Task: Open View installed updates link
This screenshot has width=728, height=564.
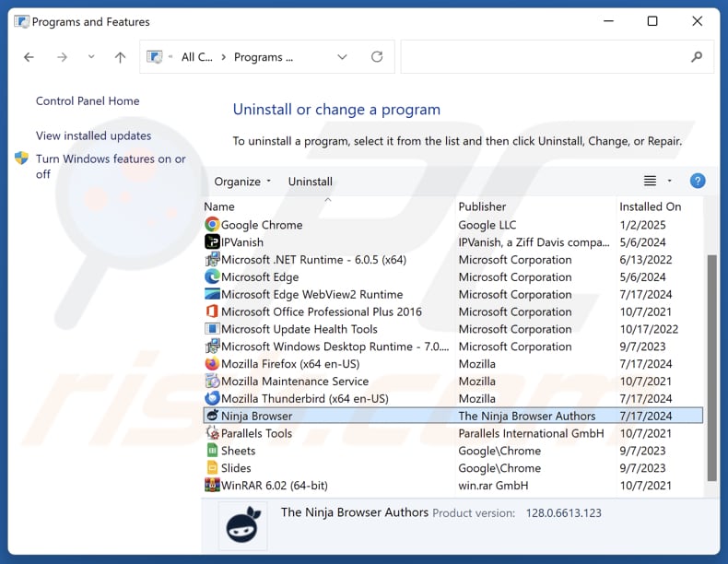Action: point(94,135)
